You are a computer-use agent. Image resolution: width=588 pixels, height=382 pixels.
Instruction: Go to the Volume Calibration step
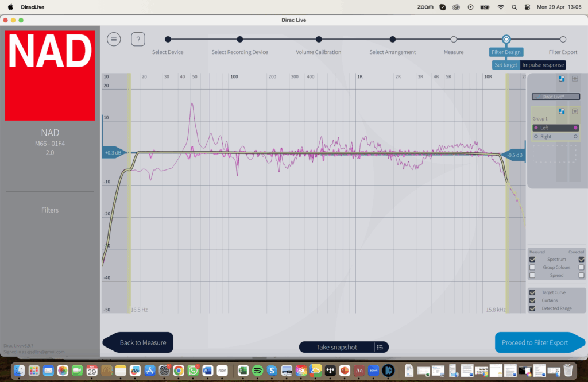[319, 39]
